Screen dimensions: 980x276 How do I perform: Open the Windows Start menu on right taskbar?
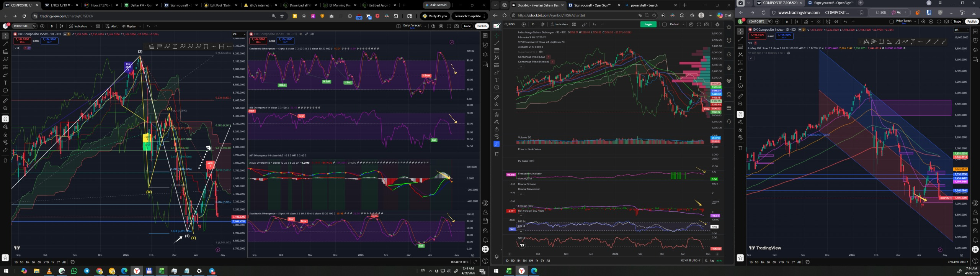pyautogui.click(x=496, y=271)
